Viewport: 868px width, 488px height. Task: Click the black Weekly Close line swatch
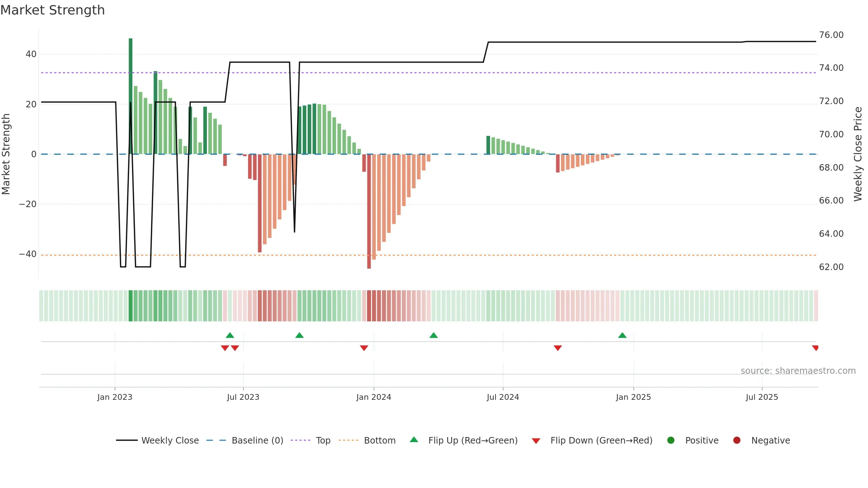coord(127,440)
